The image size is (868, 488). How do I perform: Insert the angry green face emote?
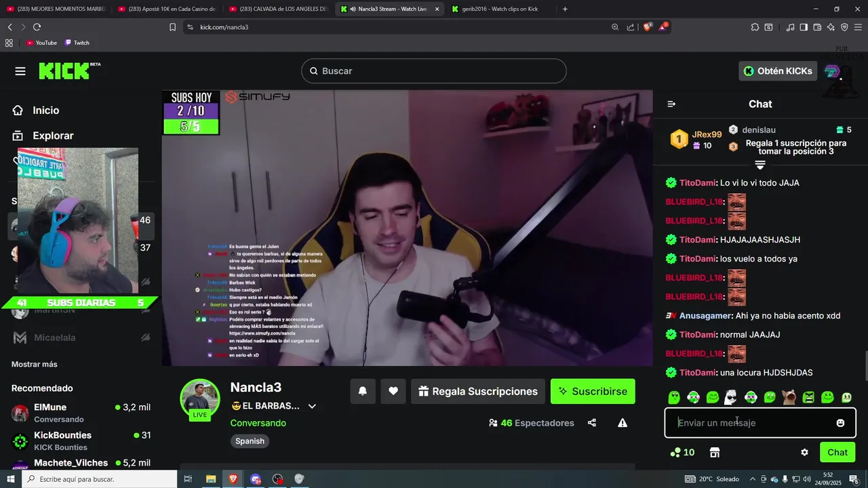(808, 397)
